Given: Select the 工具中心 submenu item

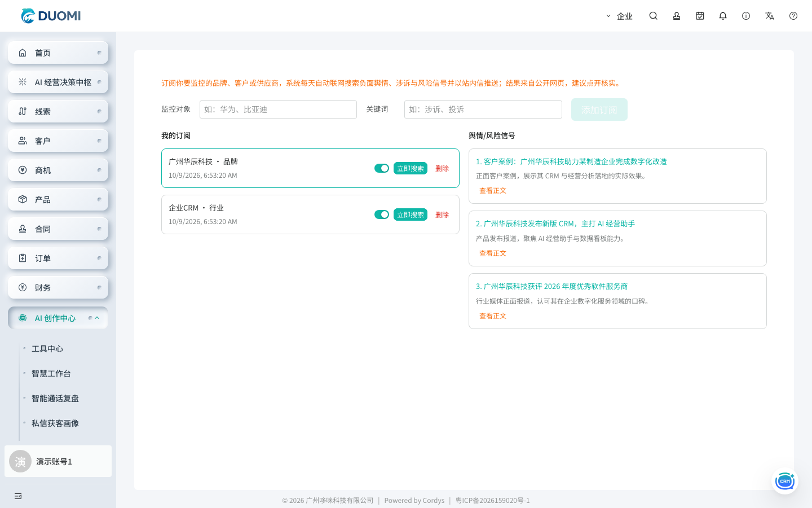Looking at the screenshot, I should [x=47, y=349].
